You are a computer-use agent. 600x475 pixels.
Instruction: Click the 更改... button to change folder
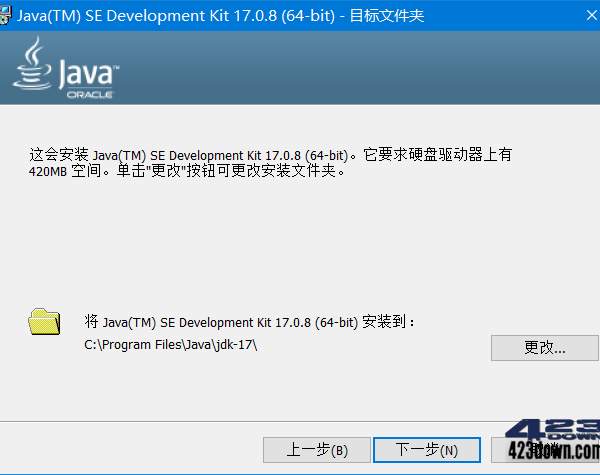pyautogui.click(x=545, y=348)
